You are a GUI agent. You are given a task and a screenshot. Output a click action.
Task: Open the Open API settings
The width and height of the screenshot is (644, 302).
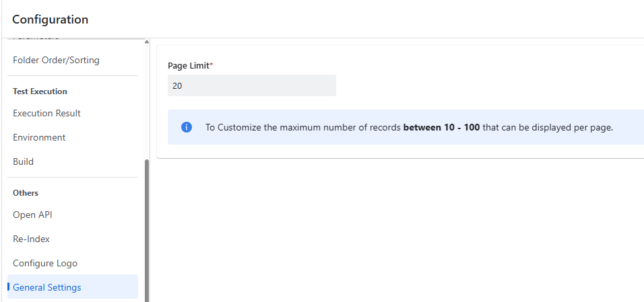[x=32, y=215]
